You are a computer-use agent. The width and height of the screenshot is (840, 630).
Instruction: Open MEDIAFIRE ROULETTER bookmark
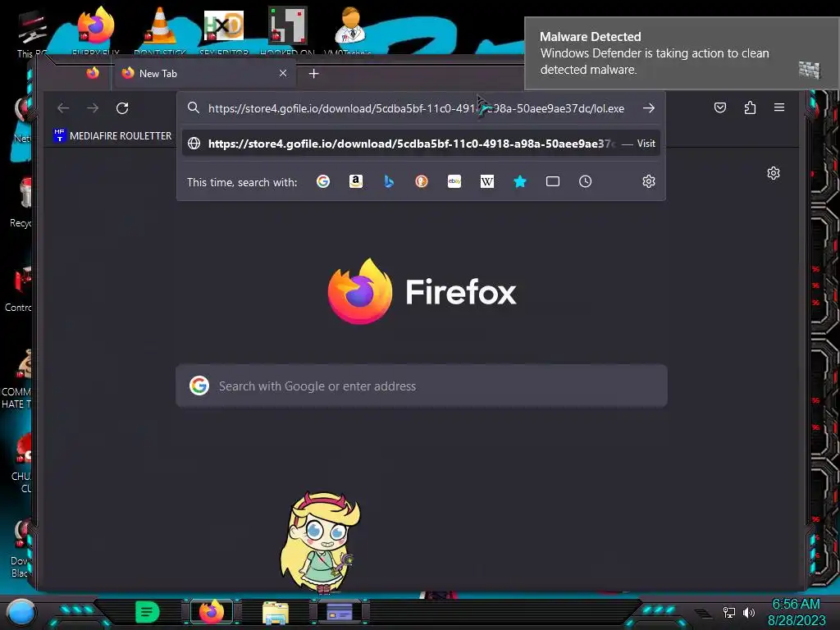113,136
